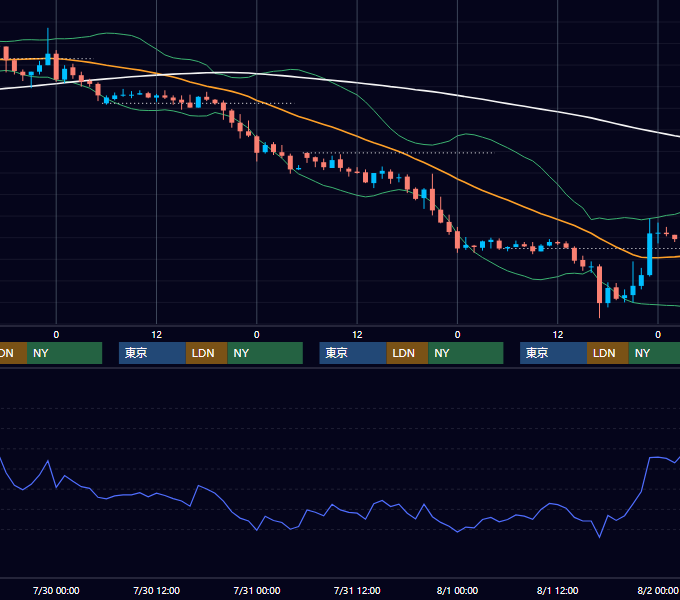This screenshot has height=600, width=680.
Task: Click the '7/31 00:00' date label
Action: (257, 590)
